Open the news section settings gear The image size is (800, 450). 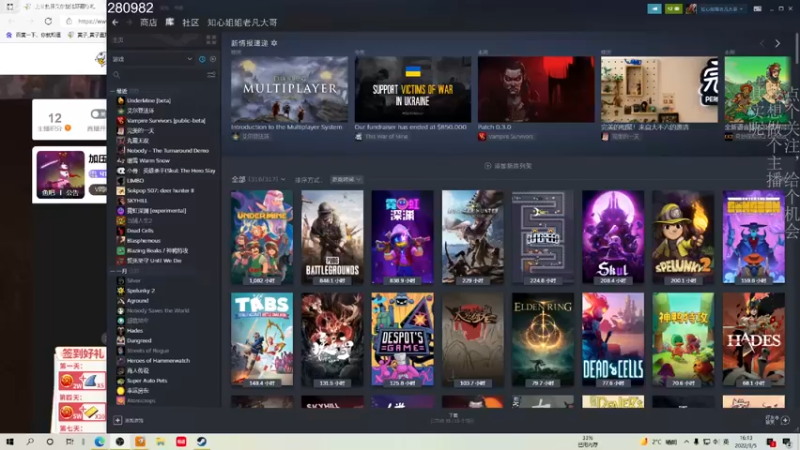tap(274, 43)
